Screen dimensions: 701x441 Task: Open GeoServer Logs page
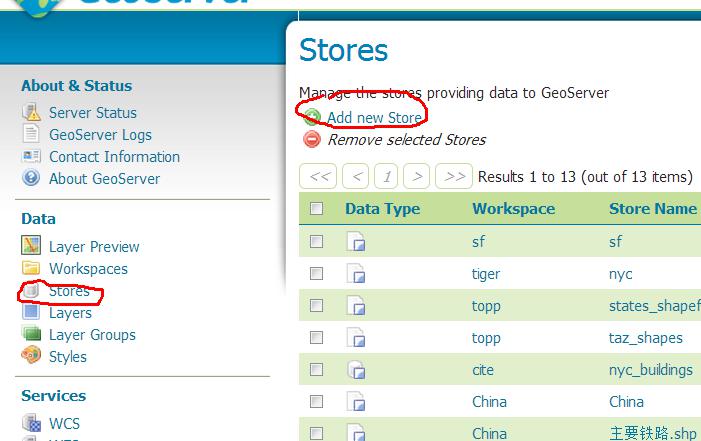click(101, 135)
